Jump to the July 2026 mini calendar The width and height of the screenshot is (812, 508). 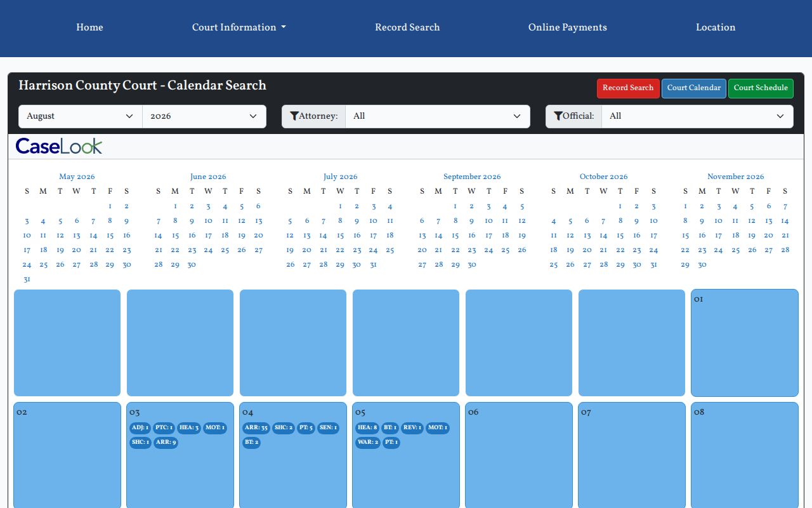click(x=341, y=177)
